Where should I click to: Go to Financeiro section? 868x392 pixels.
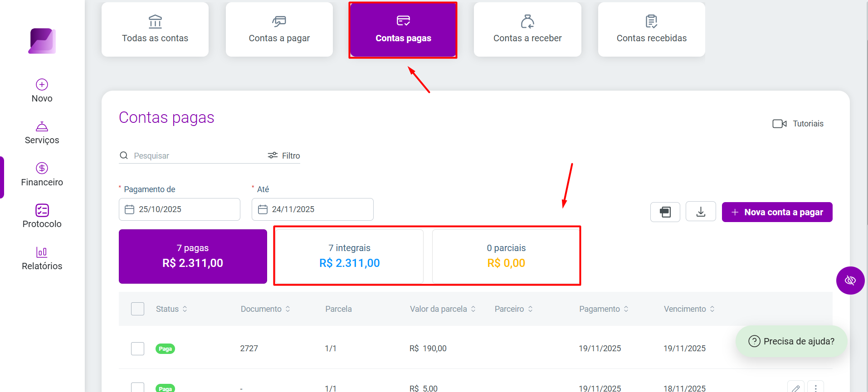click(x=42, y=174)
